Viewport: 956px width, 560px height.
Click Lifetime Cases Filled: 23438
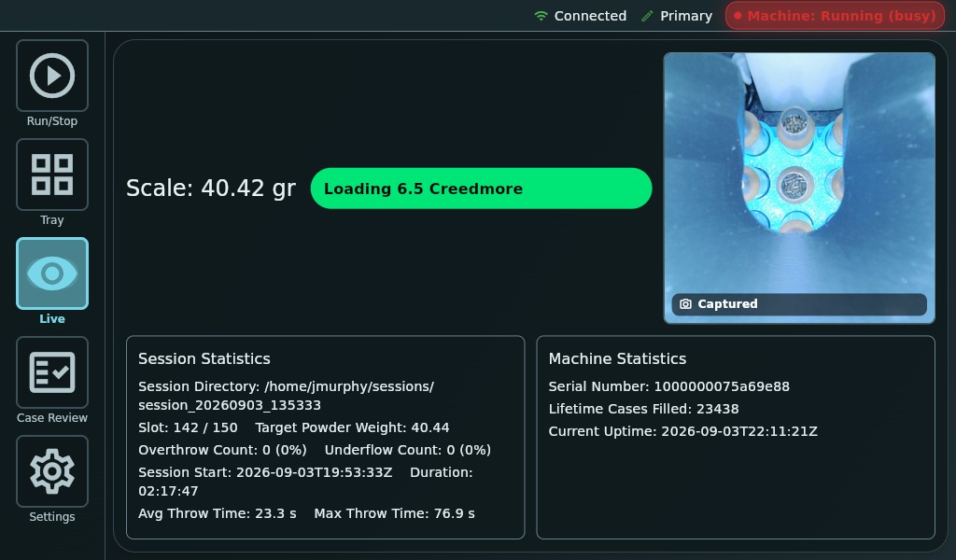point(644,409)
